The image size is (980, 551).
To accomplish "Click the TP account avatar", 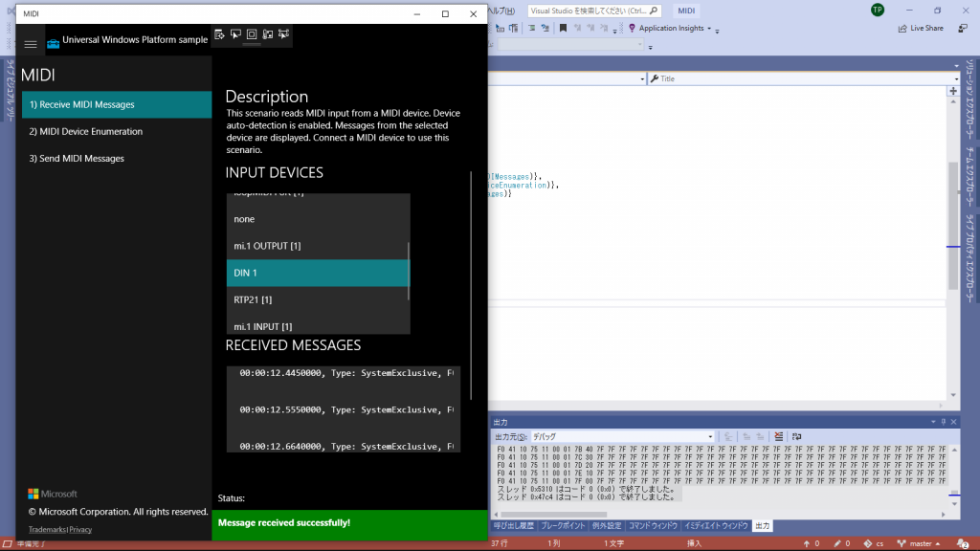I will click(878, 10).
